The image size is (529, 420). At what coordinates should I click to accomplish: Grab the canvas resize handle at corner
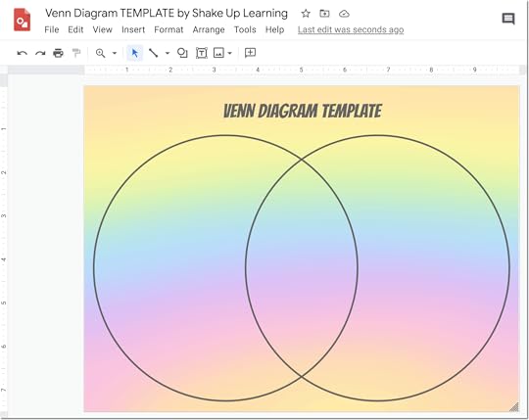click(x=514, y=407)
